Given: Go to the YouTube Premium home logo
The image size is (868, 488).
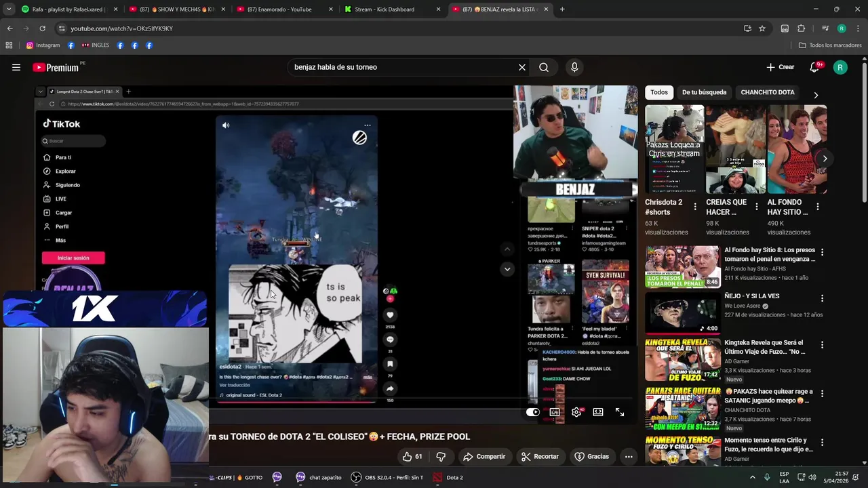Looking at the screenshot, I should [56, 67].
